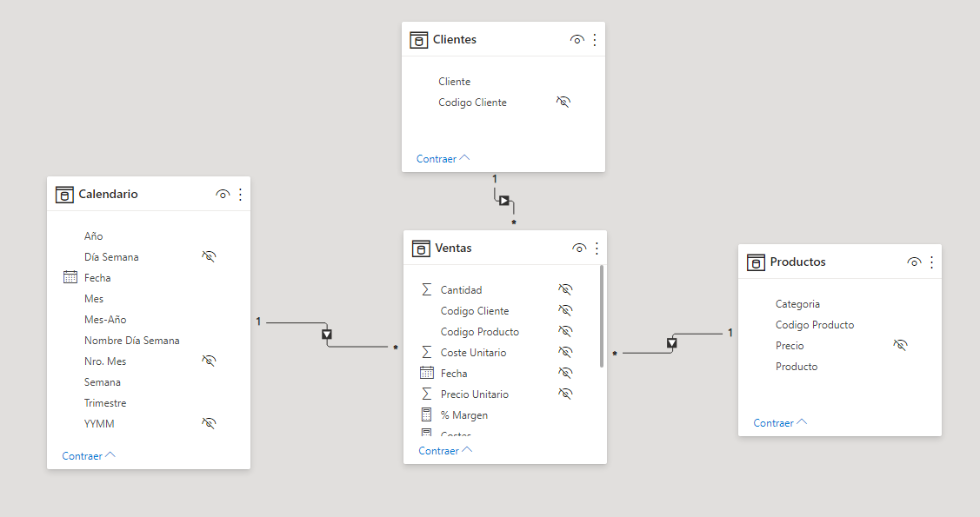Collapse the Calendario table with Contraer
Image resolution: width=980 pixels, height=517 pixels.
[x=89, y=456]
